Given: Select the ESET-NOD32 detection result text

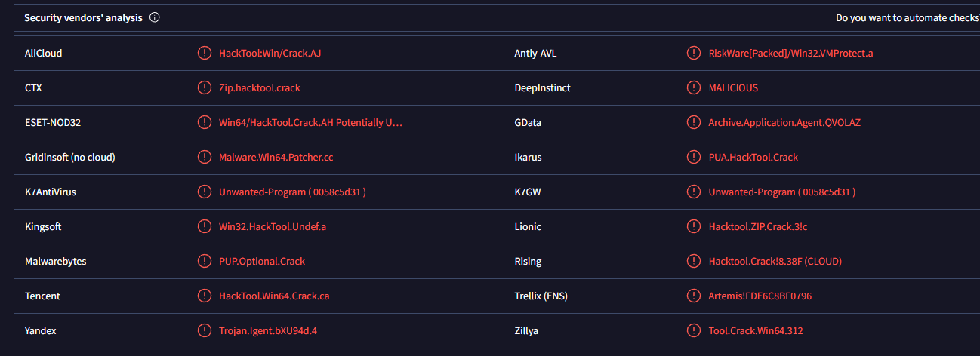Looking at the screenshot, I should pyautogui.click(x=310, y=122).
